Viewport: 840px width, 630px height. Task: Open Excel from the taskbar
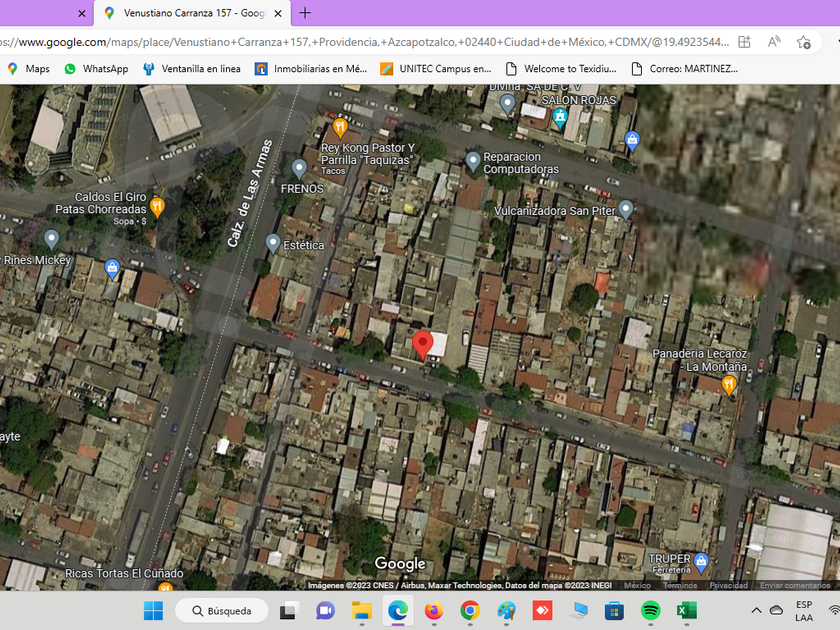[x=687, y=611]
